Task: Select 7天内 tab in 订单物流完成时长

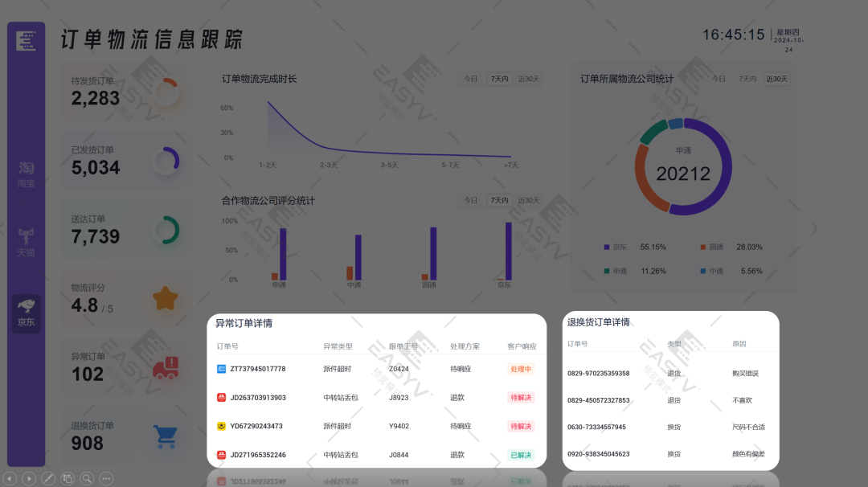Action: pos(499,79)
